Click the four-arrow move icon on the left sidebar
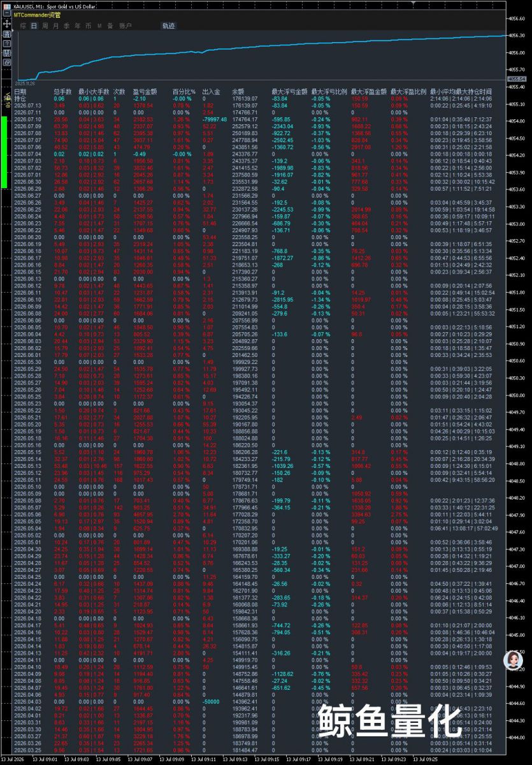The height and width of the screenshot is (765, 532). [x=6, y=22]
